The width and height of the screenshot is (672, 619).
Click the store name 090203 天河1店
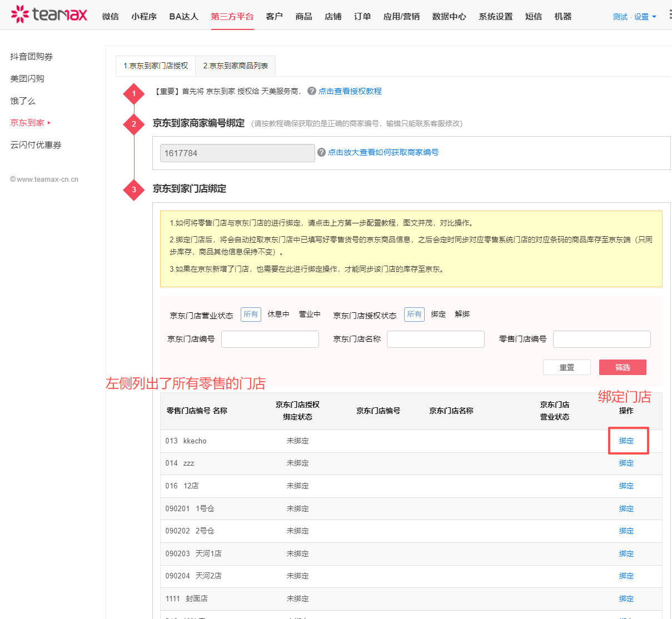(x=193, y=553)
